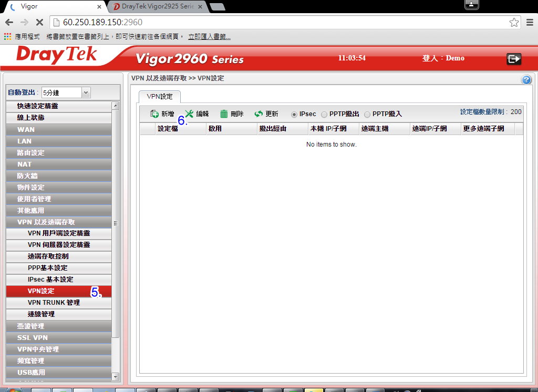Expand the LAN menu section

[59, 141]
